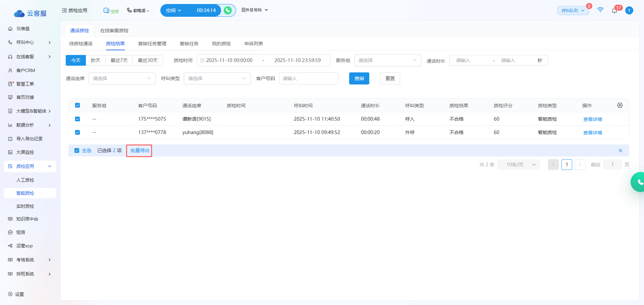Click the green phone dial icon

point(228,10)
